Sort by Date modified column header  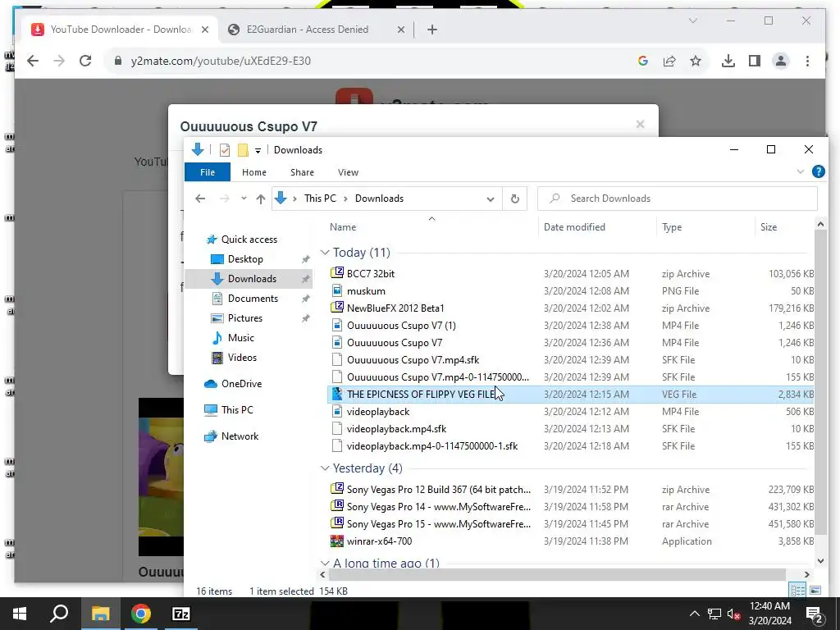574,227
